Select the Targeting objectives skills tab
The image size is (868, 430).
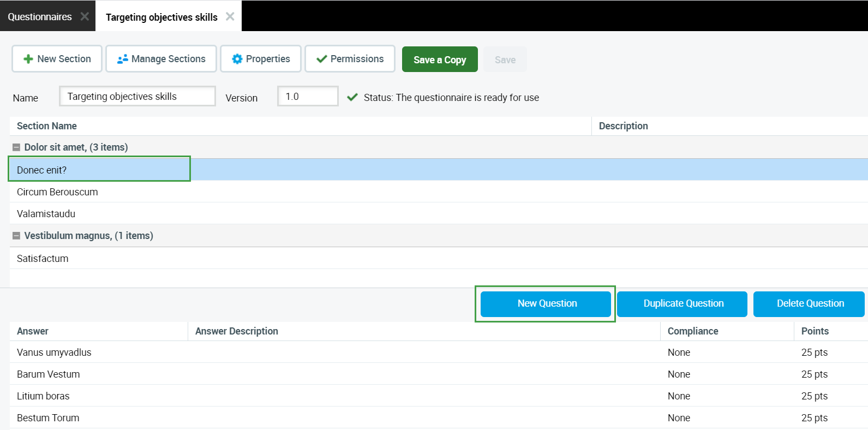[x=161, y=17]
